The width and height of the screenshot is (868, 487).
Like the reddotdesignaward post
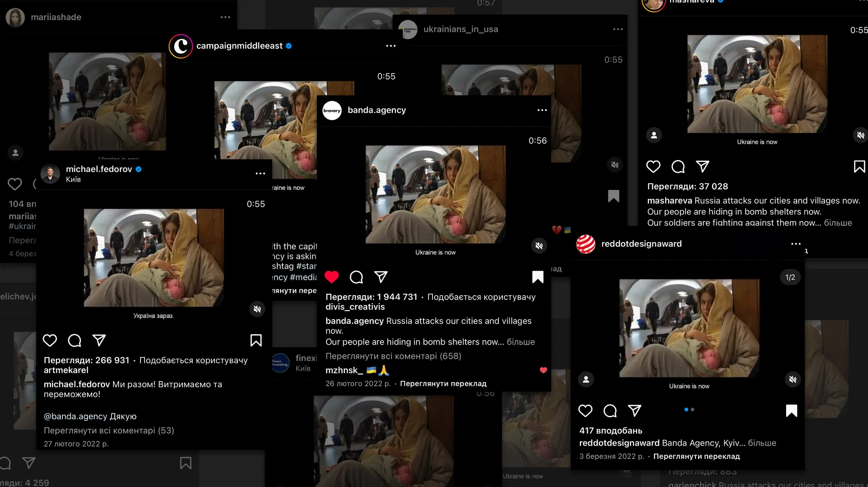[585, 411]
